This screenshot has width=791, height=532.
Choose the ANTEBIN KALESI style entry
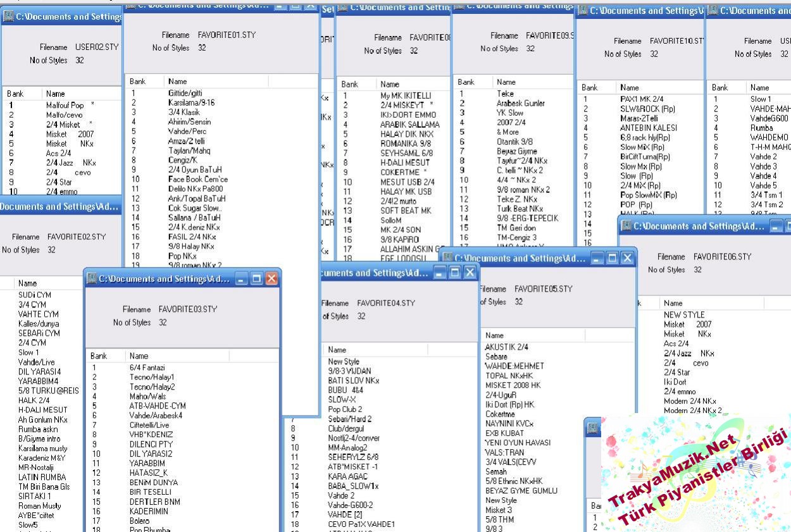pos(648,128)
